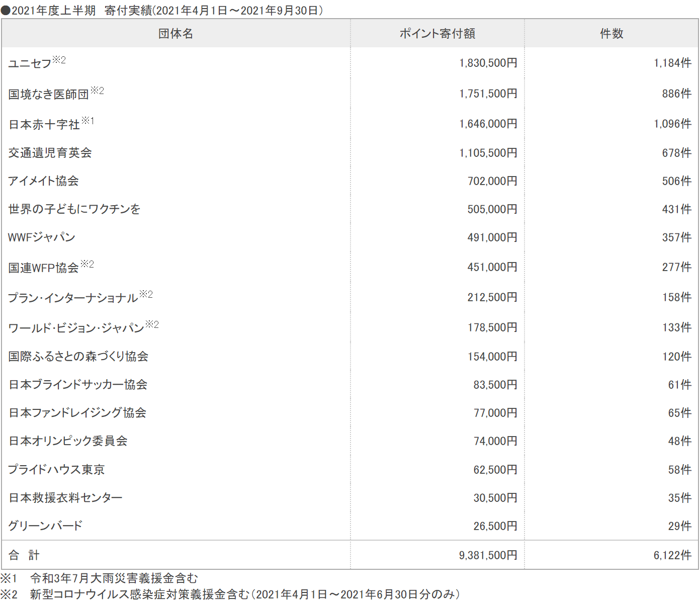Select 日本ブラインドサッカー協会 organization name
This screenshot has height=600, width=700.
click(x=78, y=385)
